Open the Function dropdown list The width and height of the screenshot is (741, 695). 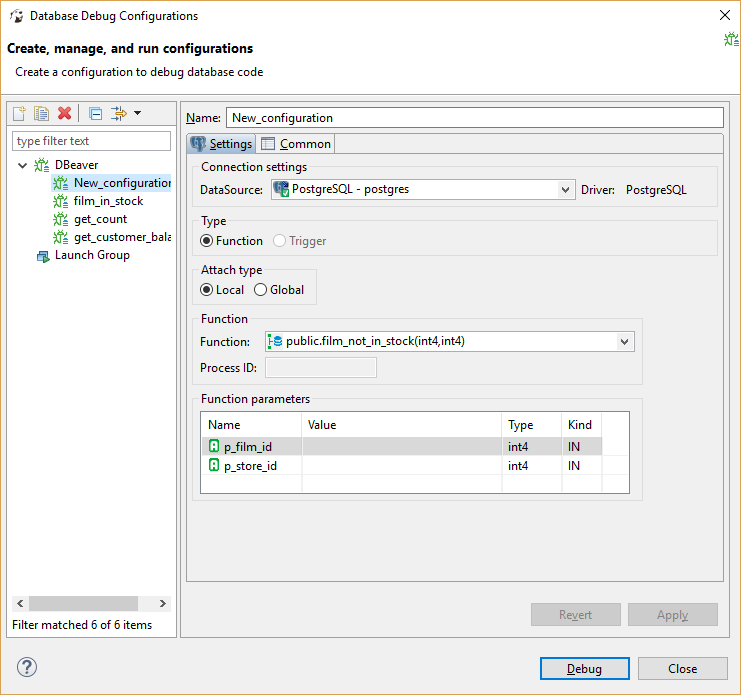coord(624,342)
